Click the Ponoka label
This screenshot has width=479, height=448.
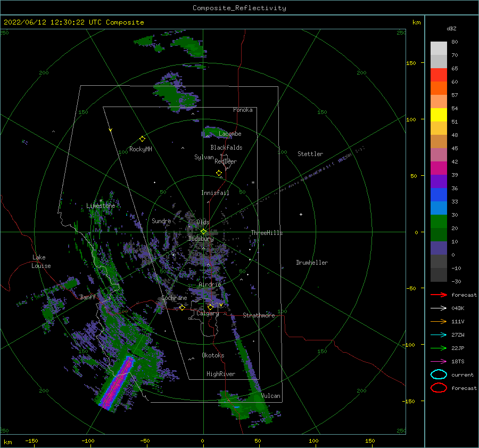click(243, 110)
